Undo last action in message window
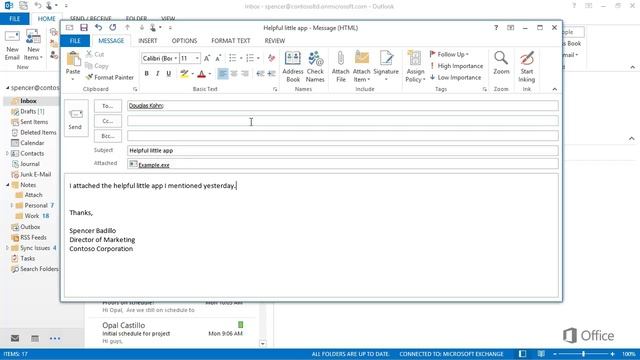The image size is (640, 360). (x=98, y=28)
